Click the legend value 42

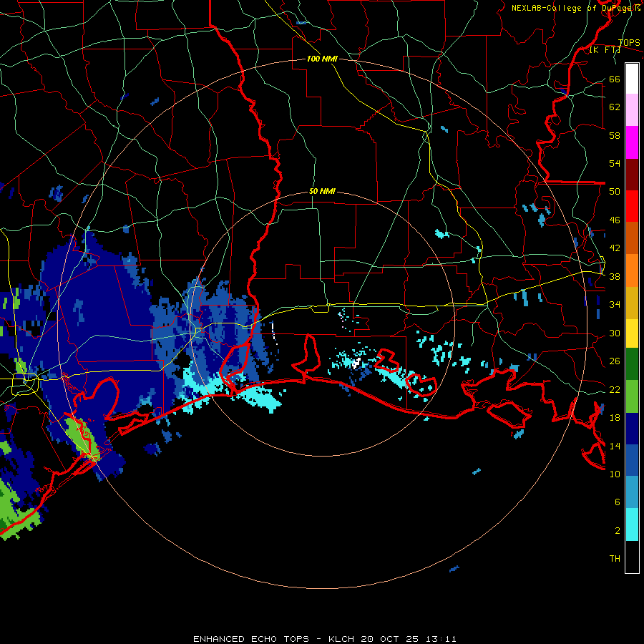(615, 248)
